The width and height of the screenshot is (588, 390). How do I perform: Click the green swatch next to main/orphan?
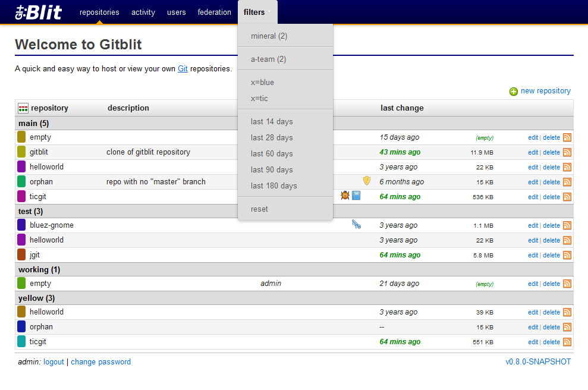point(21,181)
